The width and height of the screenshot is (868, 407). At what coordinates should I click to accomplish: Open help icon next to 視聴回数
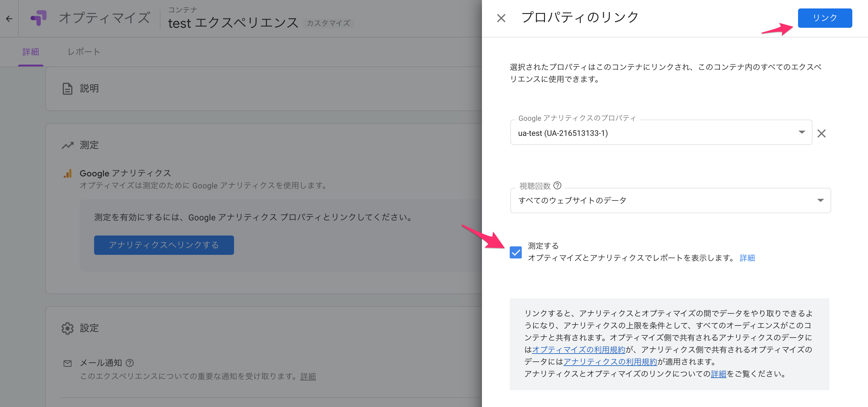click(558, 185)
